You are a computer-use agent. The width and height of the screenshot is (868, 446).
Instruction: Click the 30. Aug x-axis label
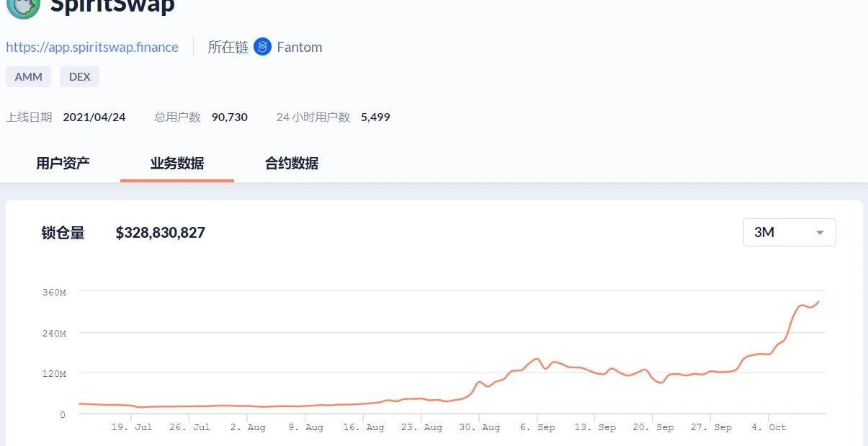pos(479,427)
